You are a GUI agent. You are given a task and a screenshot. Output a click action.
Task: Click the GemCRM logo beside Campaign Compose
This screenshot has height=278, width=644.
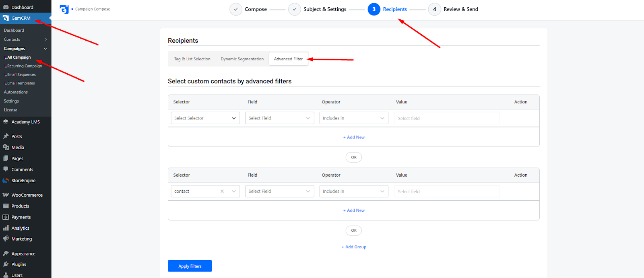(x=64, y=9)
